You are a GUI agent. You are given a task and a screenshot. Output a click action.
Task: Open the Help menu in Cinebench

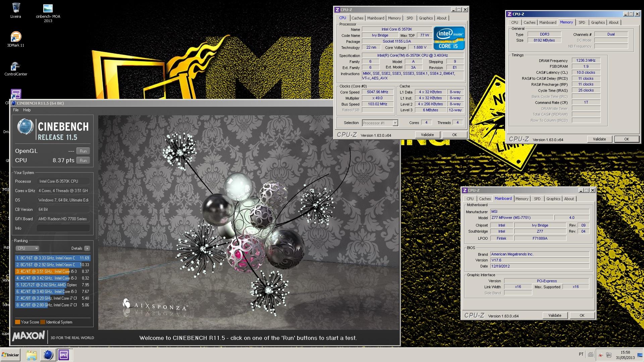[27, 110]
